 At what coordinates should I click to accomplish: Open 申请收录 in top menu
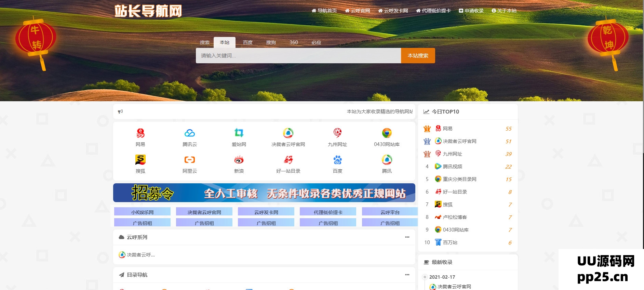coord(471,11)
